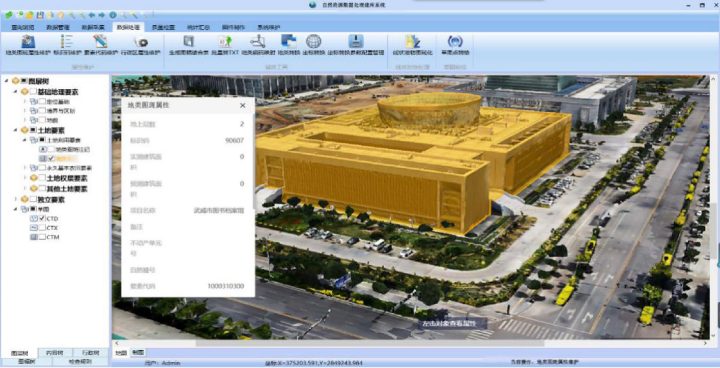Check the CTM layer checkbox
The image size is (720, 368).
coord(42,237)
